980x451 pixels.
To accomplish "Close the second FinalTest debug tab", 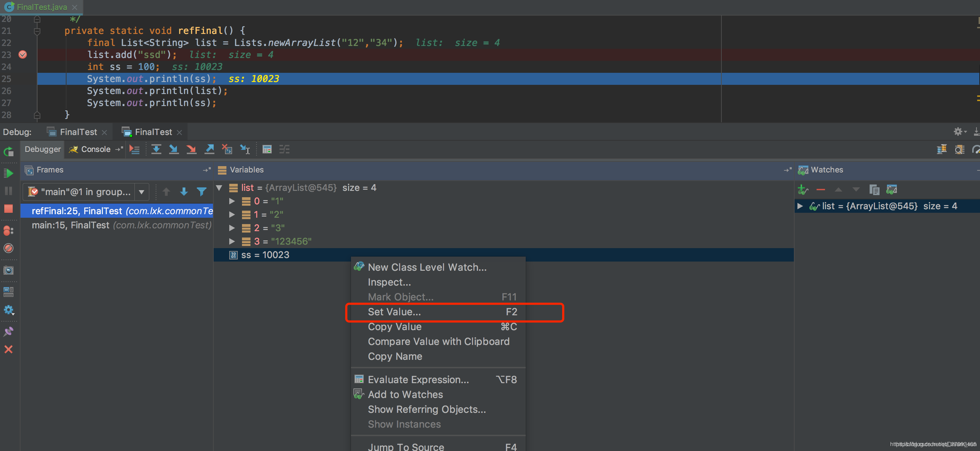I will [x=180, y=132].
